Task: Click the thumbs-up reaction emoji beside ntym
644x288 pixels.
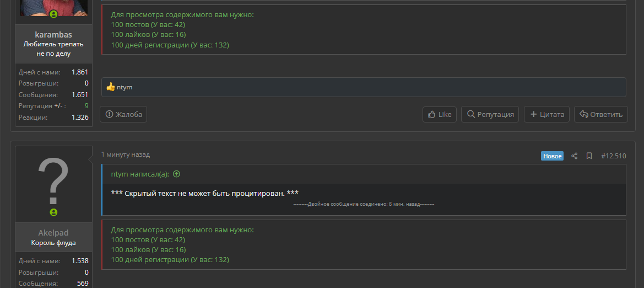Action: tap(111, 87)
